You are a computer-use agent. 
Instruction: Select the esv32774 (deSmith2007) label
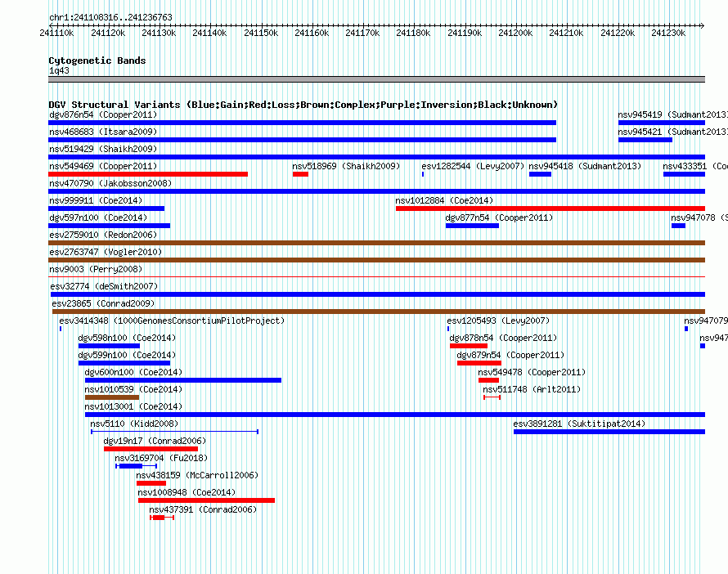[104, 286]
